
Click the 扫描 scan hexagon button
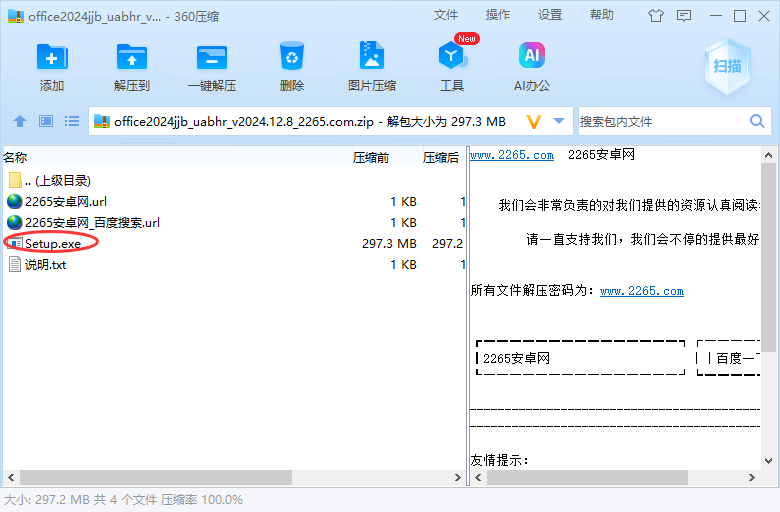tap(727, 67)
